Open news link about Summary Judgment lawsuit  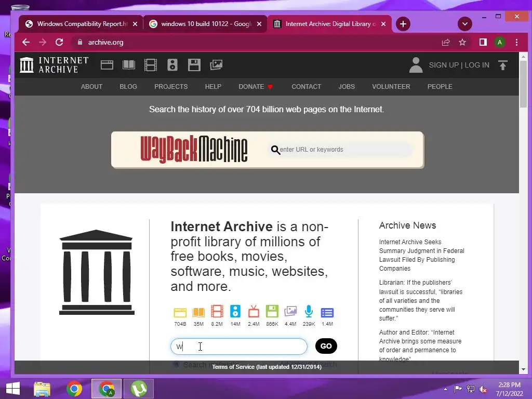tap(422, 255)
